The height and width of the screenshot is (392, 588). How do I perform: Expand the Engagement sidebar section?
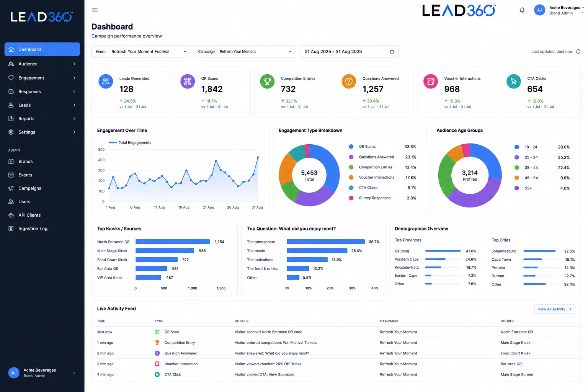point(42,78)
